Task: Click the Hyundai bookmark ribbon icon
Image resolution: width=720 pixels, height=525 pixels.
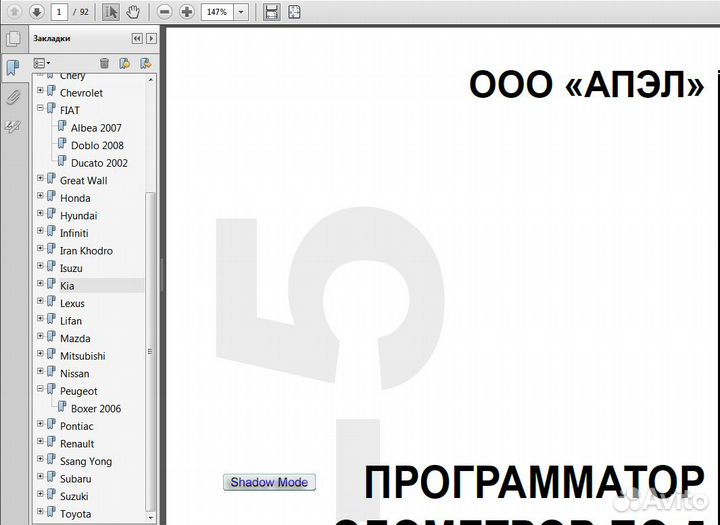Action: coord(51,213)
